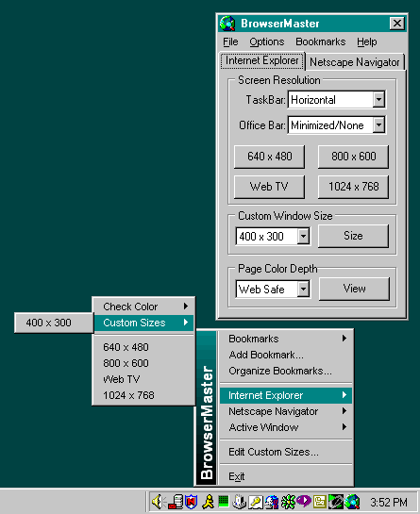Click the 800 x 600 button in BrowserMaster window

click(x=353, y=157)
